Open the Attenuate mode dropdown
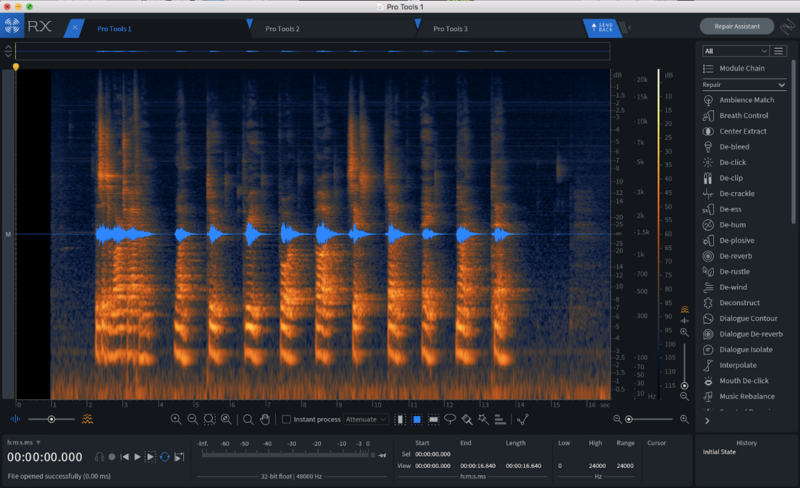 pyautogui.click(x=367, y=420)
